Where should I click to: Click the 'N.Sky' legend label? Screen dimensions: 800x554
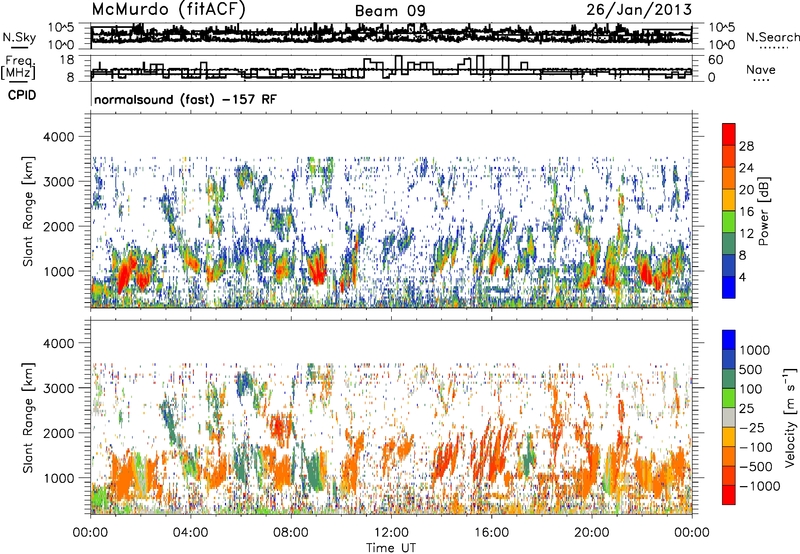pos(19,37)
